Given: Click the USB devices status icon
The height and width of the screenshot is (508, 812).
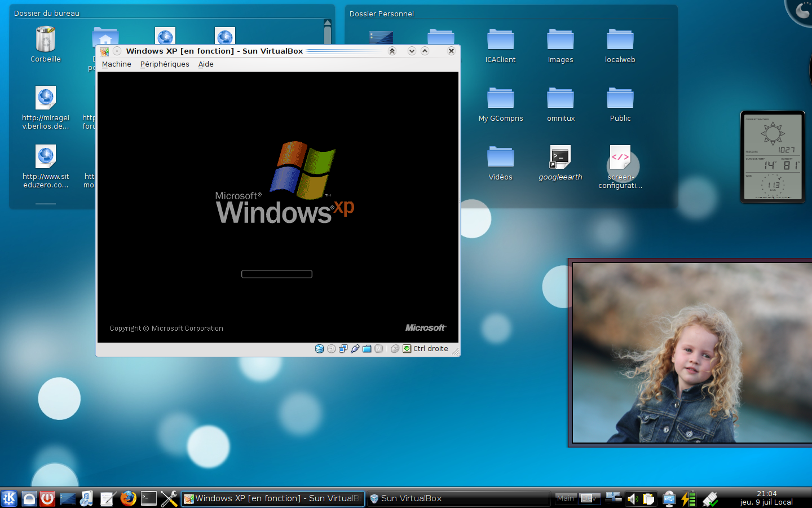Looking at the screenshot, I should tap(355, 349).
